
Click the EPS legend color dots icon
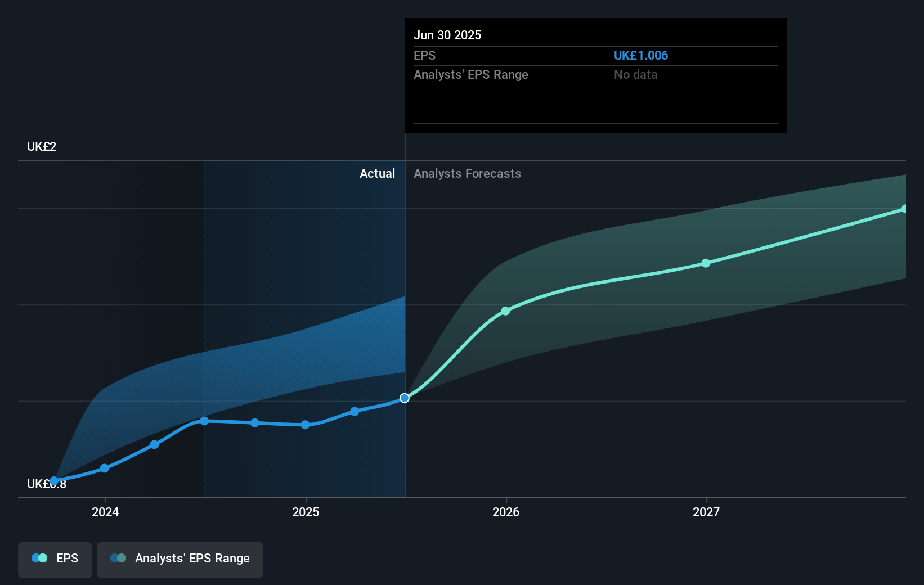pyautogui.click(x=39, y=559)
